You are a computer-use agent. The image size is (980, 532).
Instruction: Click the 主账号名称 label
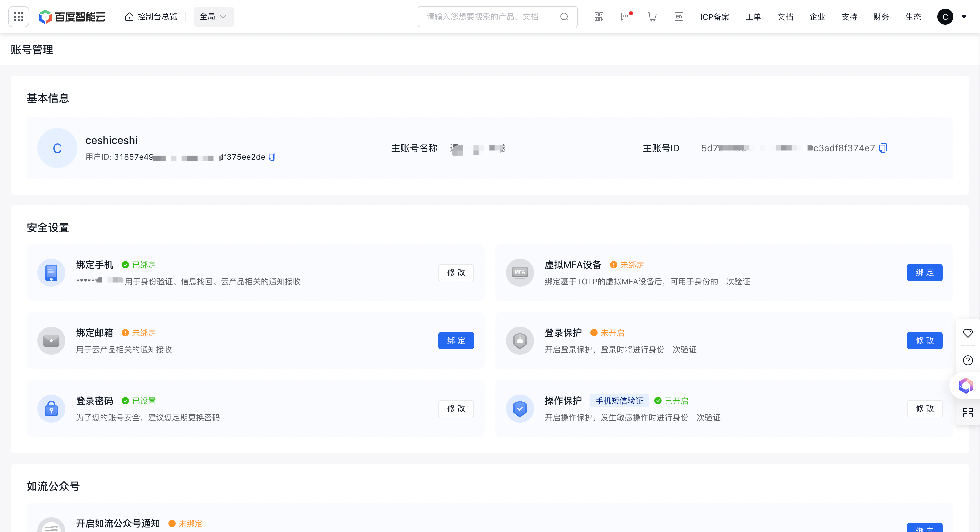pyautogui.click(x=414, y=148)
